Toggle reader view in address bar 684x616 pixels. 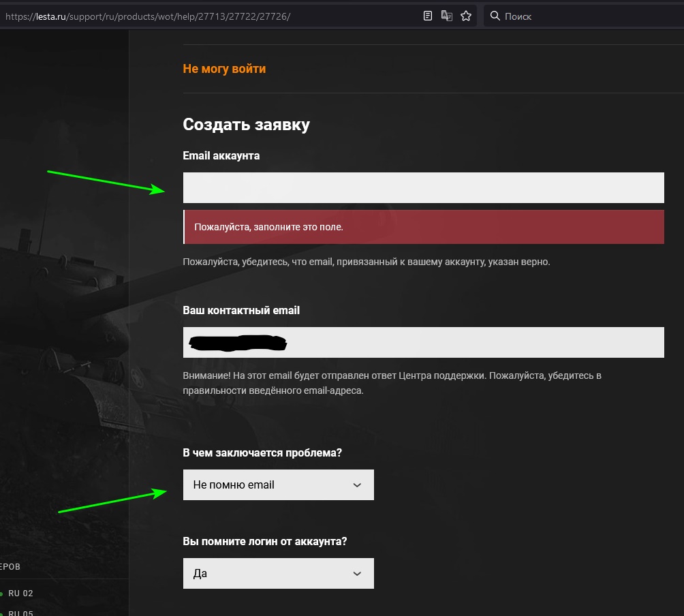click(x=428, y=16)
